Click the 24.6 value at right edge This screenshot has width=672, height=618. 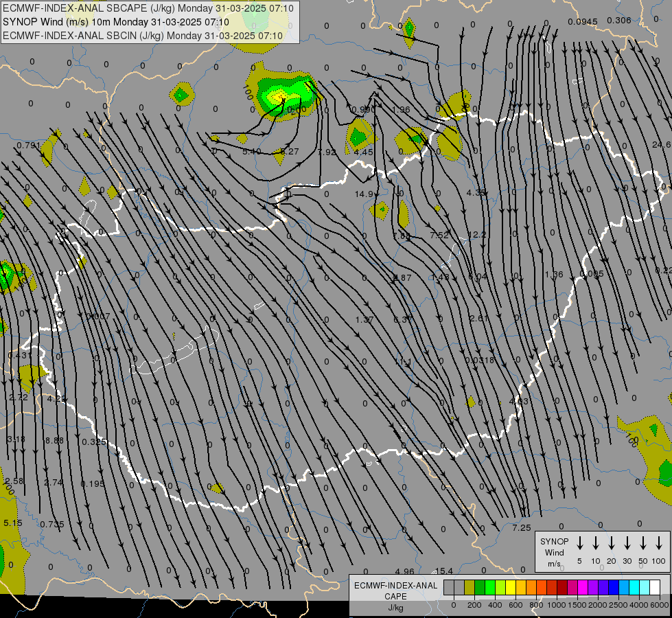(661, 145)
